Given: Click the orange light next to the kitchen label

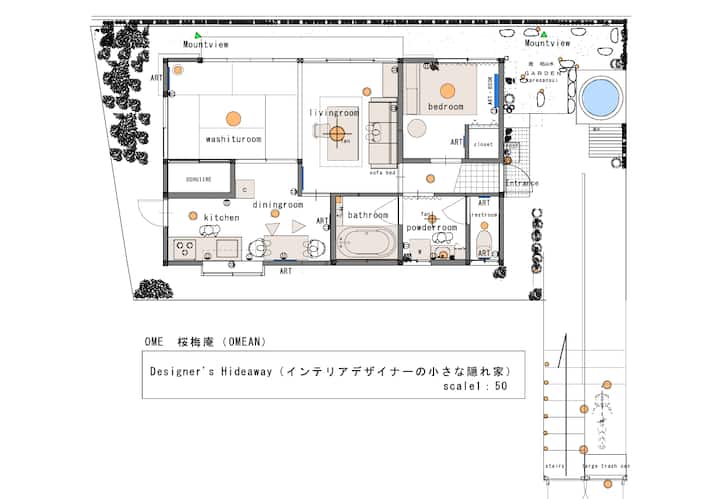Looking at the screenshot, I should pos(193,215).
